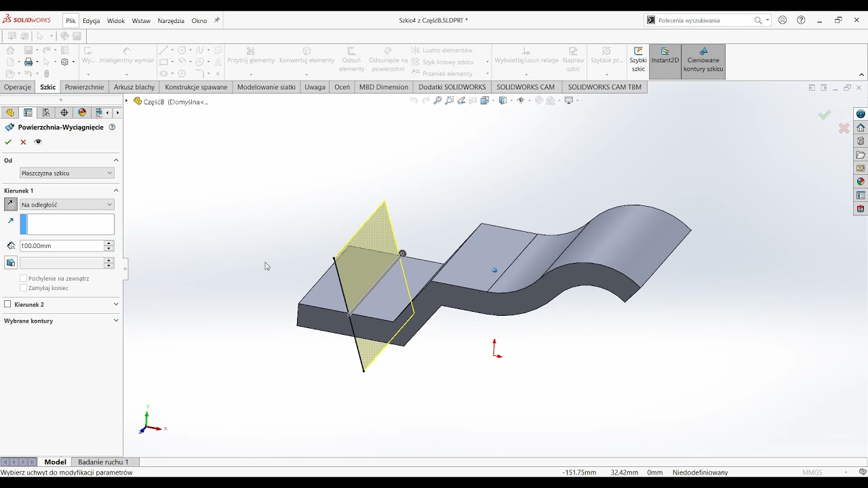Open the Narzędzia menu
This screenshot has width=868, height=488.
point(171,20)
